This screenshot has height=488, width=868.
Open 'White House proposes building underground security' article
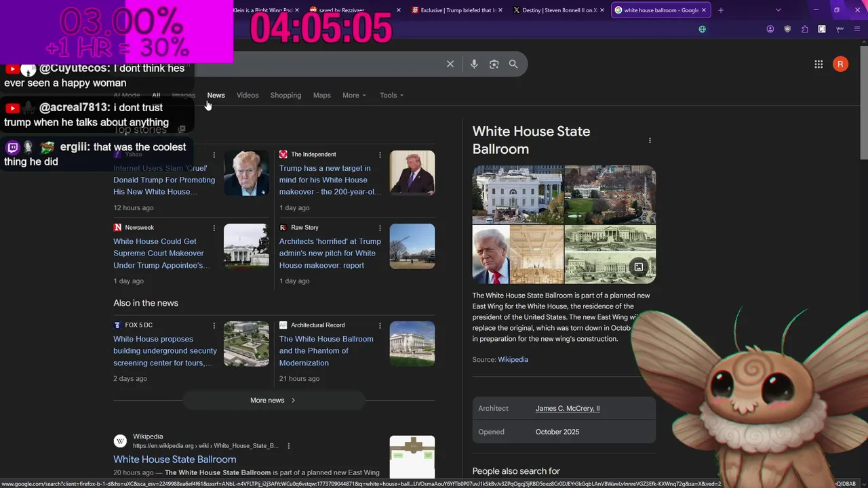(165, 351)
